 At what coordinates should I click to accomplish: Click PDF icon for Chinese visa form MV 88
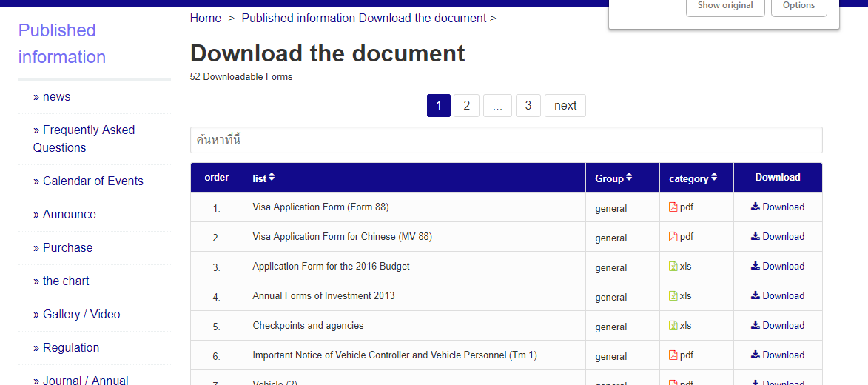pyautogui.click(x=673, y=236)
